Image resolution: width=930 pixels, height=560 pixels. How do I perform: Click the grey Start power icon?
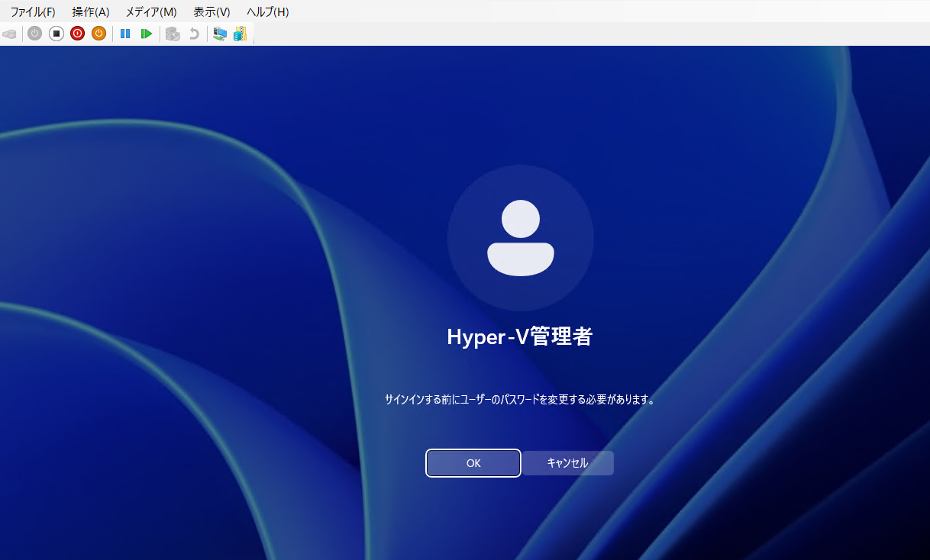click(34, 34)
